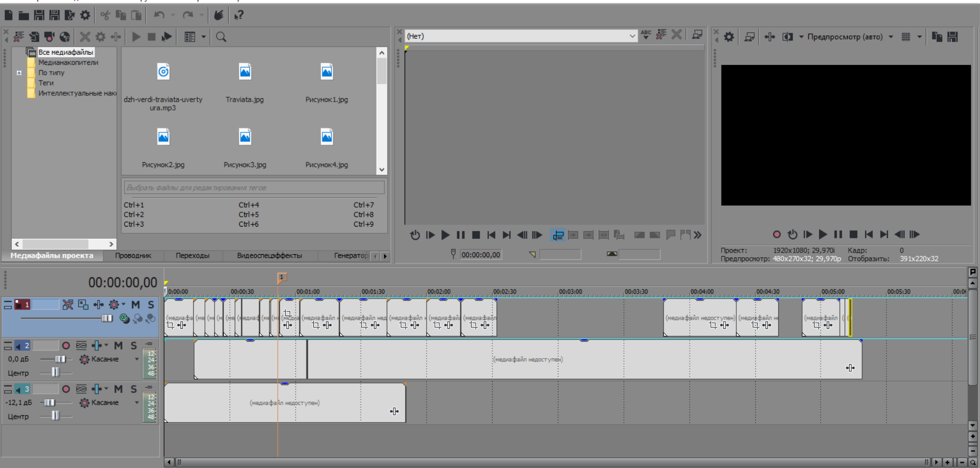Click the What's This help icon
Image resolution: width=980 pixels, height=468 pixels.
(239, 15)
